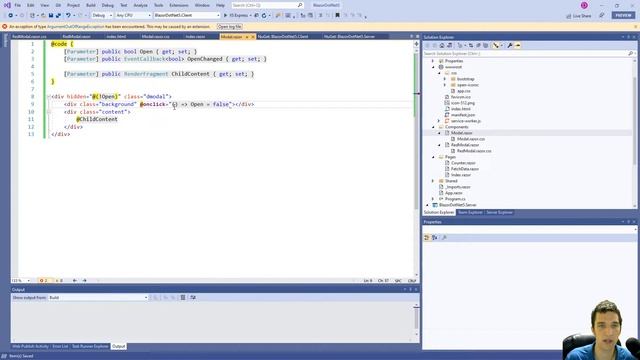
Task: Open the Build menu
Action: coord(91,5)
